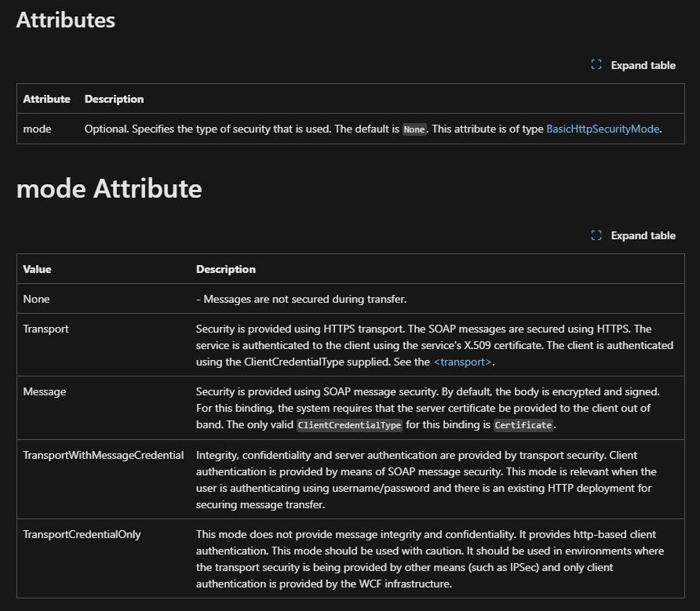Click the ClientCredentialType code label
This screenshot has width=700, height=611.
pos(349,424)
